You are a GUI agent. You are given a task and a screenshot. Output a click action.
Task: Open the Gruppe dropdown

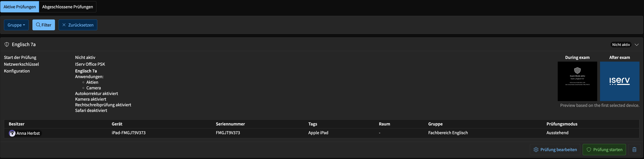click(x=16, y=25)
